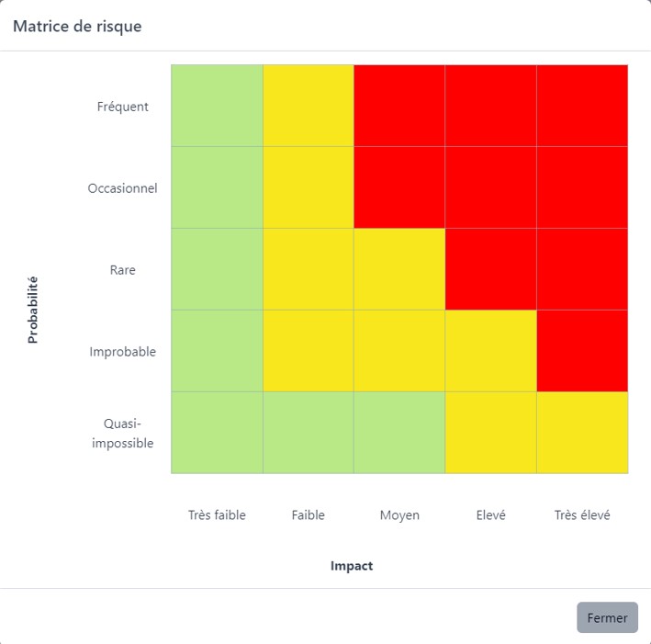Select the red Fréquent / Très élevé cell
The width and height of the screenshot is (651, 644).
[x=582, y=106]
